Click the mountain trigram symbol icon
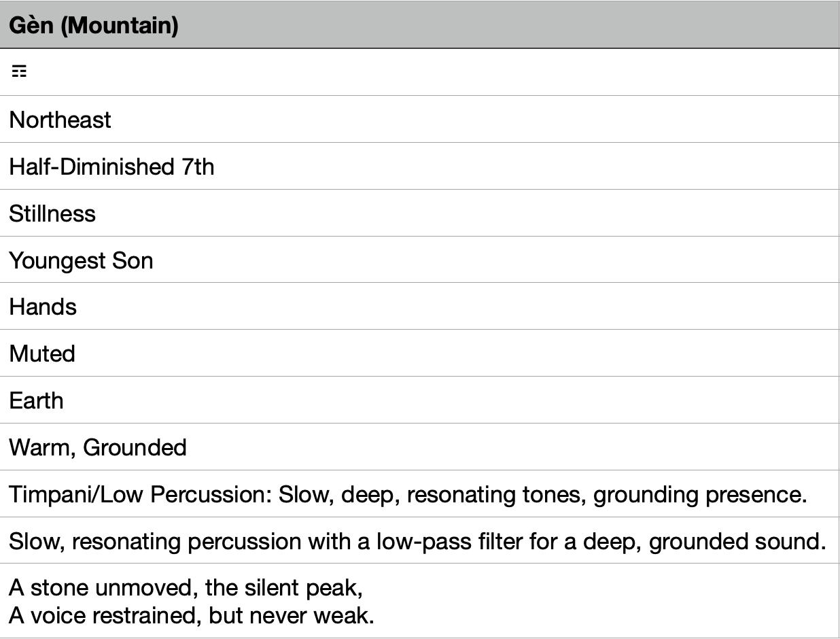The width and height of the screenshot is (840, 639). click(19, 71)
